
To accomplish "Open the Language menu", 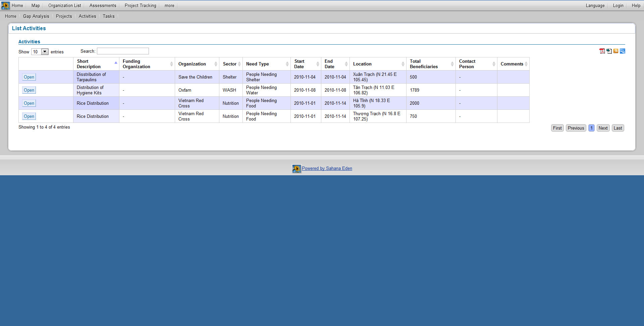I will pos(595,5).
